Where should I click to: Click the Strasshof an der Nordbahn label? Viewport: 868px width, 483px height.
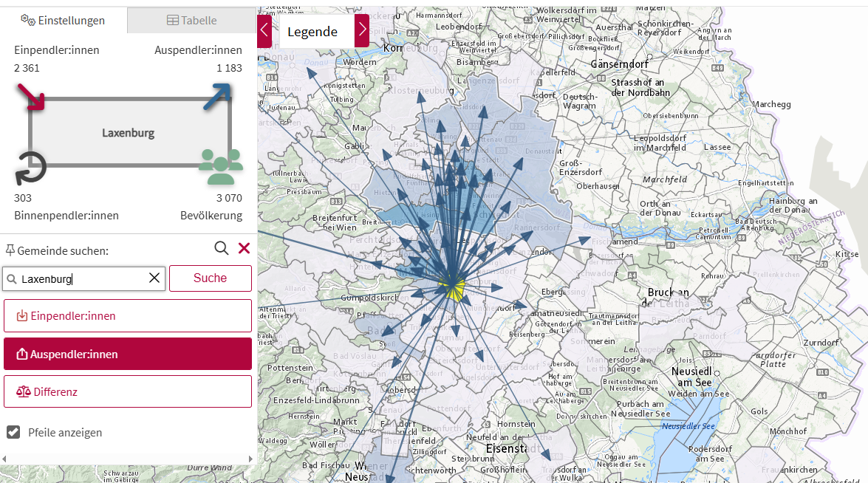click(640, 87)
